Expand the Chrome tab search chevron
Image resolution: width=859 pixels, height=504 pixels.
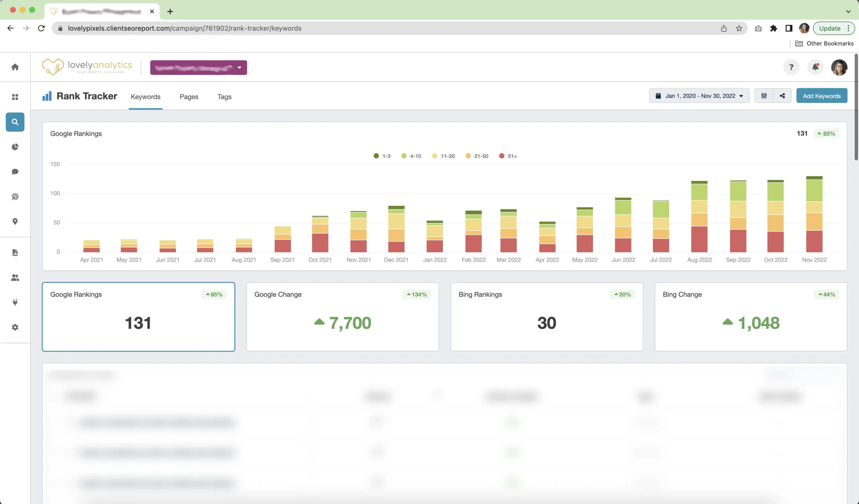848,11
